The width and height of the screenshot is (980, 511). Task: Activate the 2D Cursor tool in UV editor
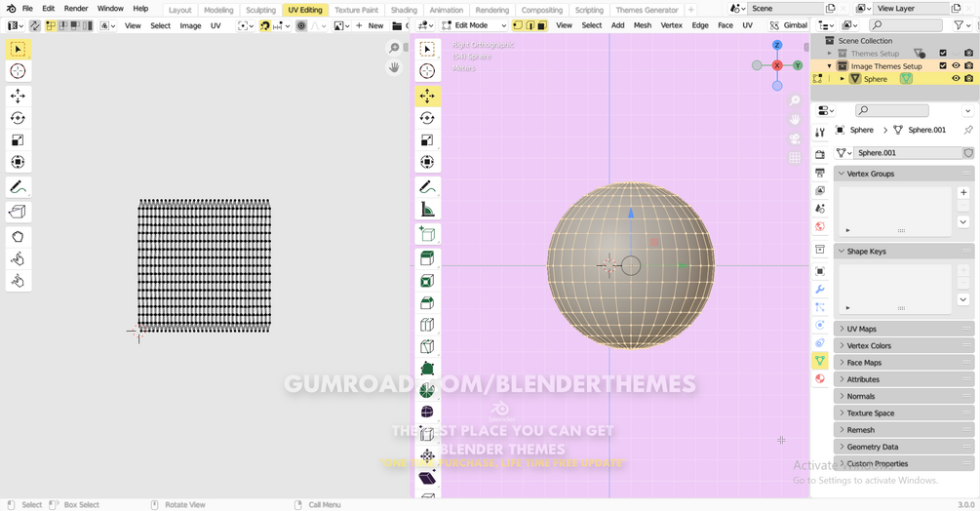click(19, 71)
